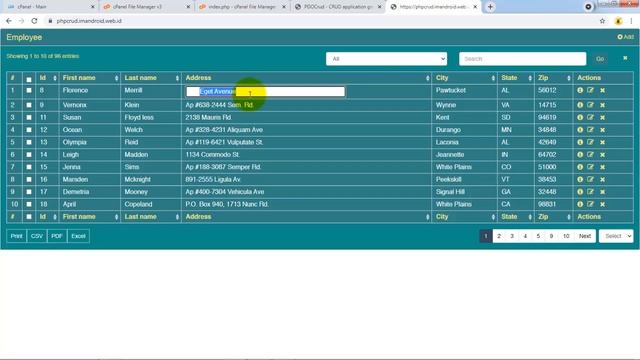The image size is (640, 360).
Task: Delete the Demetria Mooney row
Action: tap(602, 192)
